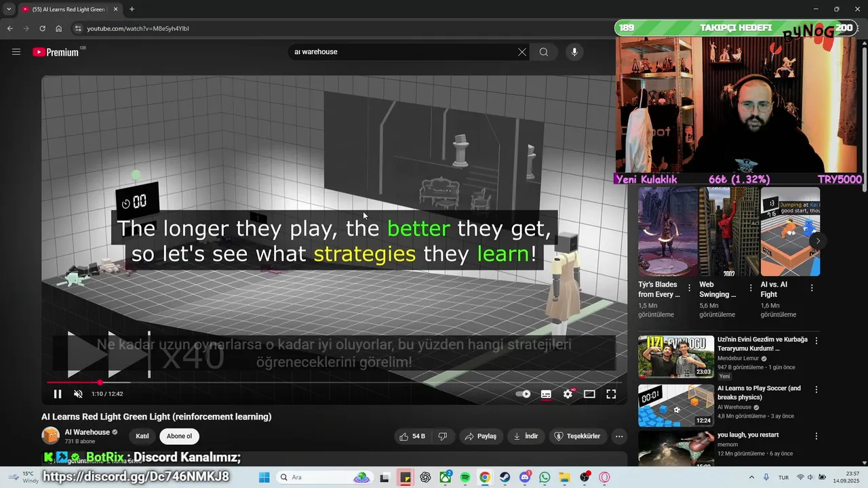868x488 pixels.
Task: Open Windows Start menu
Action: [264, 478]
